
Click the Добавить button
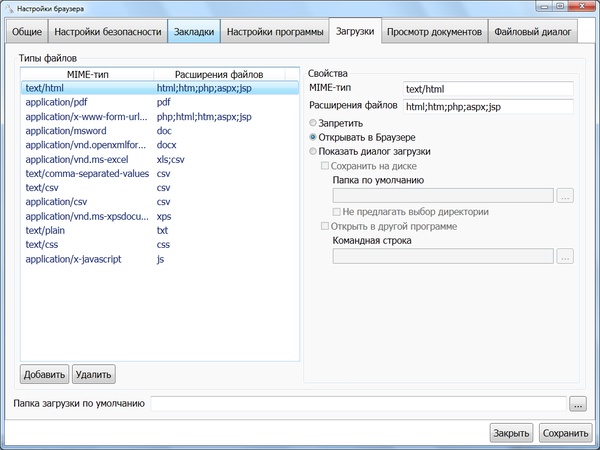click(44, 374)
